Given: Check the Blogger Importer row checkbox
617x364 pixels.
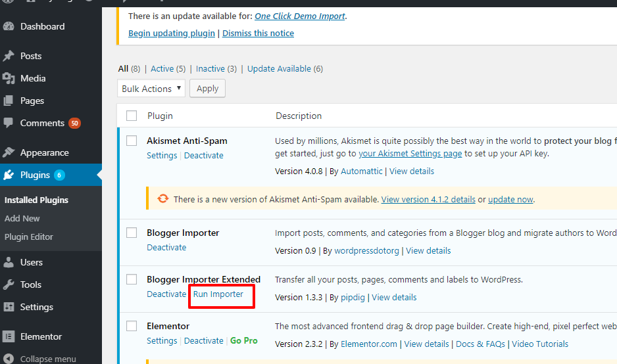Looking at the screenshot, I should click(132, 233).
